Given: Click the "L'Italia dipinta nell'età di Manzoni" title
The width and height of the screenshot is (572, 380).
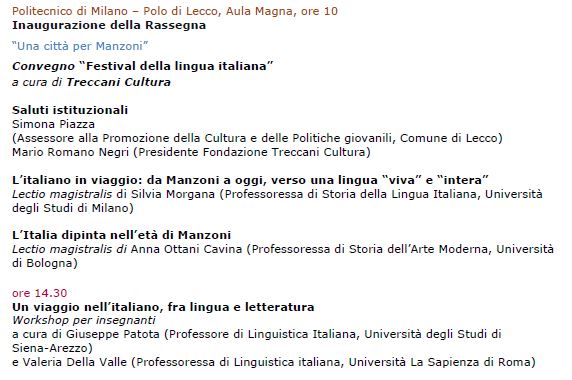Looking at the screenshot, I should coord(121,235).
